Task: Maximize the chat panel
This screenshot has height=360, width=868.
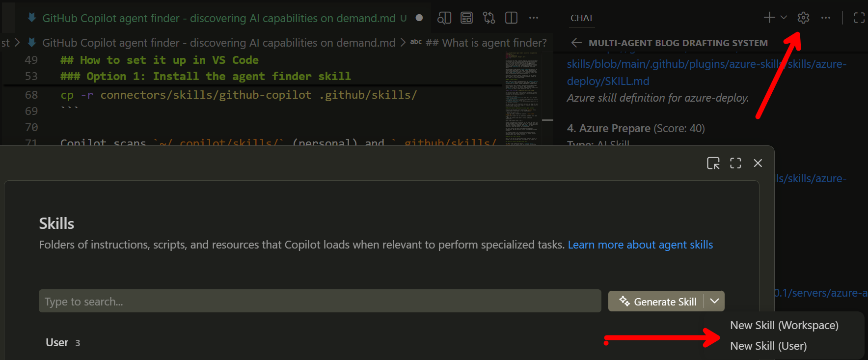Action: click(x=859, y=18)
